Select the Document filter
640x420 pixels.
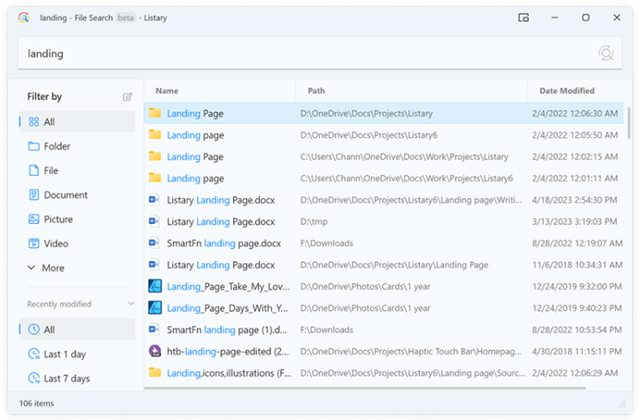click(x=65, y=195)
